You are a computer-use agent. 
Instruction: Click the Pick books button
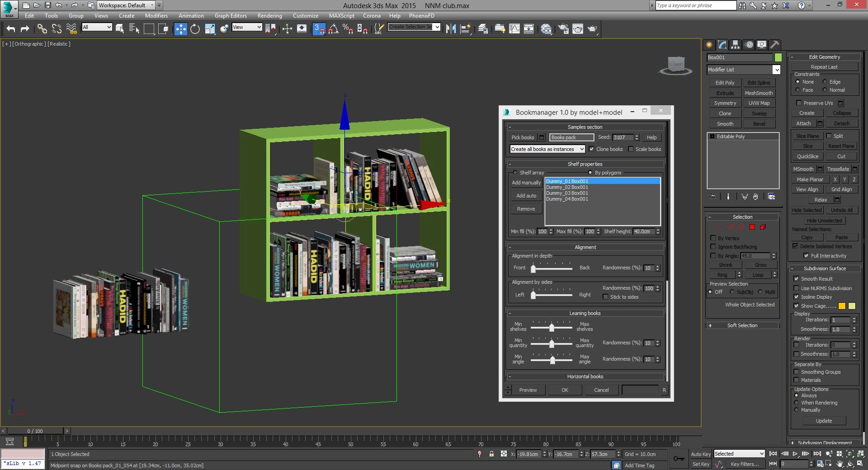(x=523, y=137)
